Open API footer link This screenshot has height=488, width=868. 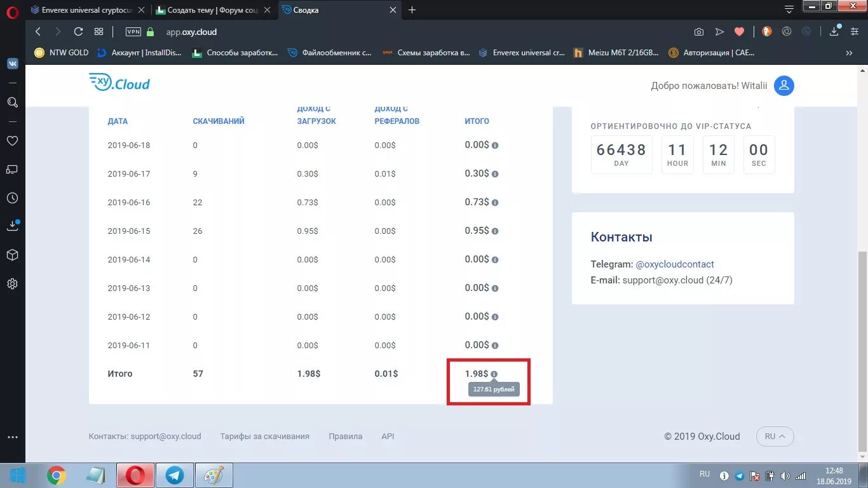pyautogui.click(x=388, y=437)
